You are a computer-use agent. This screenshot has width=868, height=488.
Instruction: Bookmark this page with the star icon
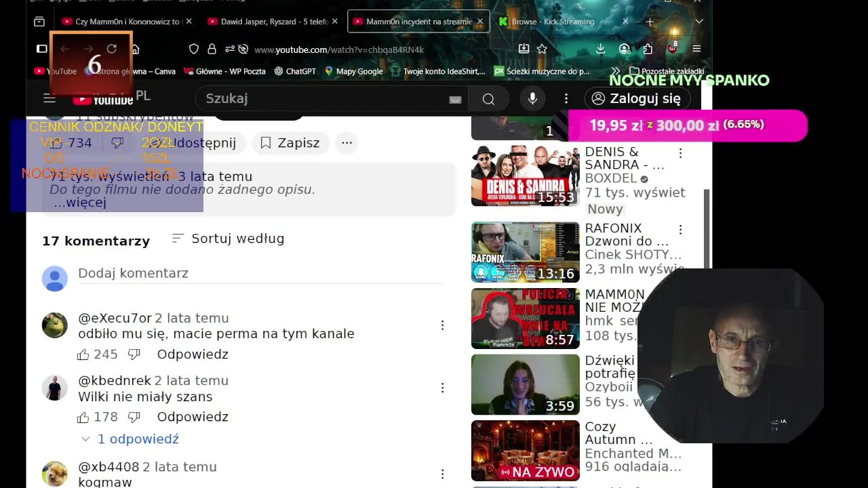pos(542,49)
